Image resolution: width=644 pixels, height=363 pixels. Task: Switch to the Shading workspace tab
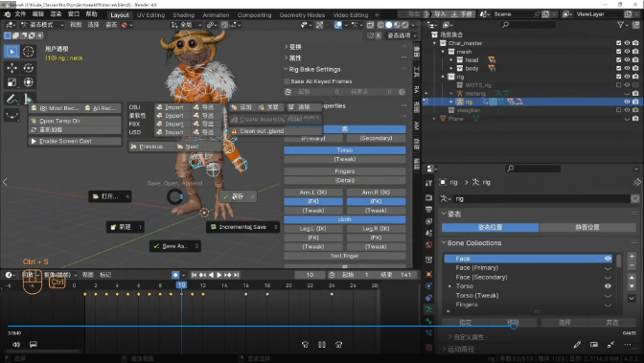pyautogui.click(x=184, y=14)
